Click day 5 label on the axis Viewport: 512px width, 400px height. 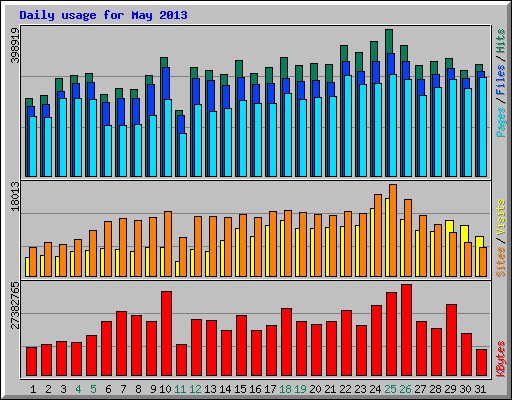[x=93, y=389]
